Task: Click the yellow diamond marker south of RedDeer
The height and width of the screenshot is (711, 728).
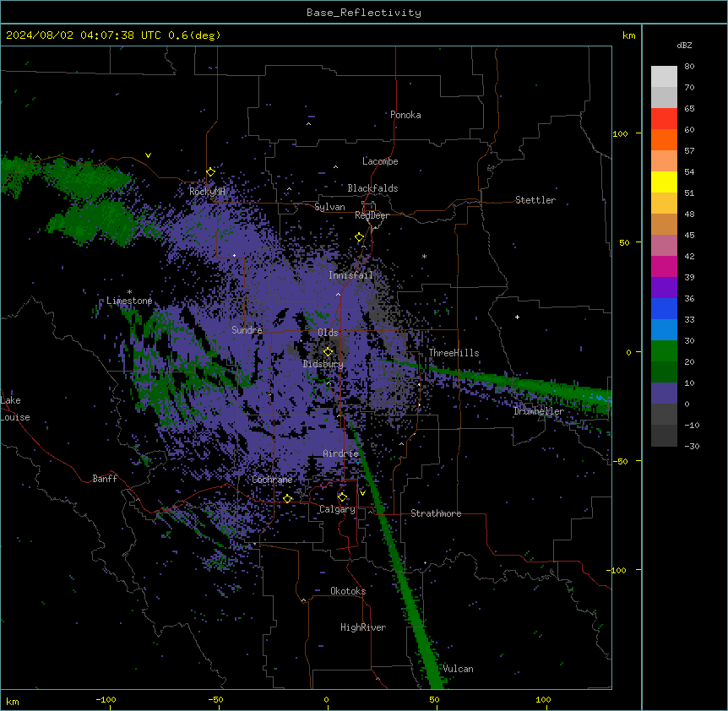Action: click(360, 237)
